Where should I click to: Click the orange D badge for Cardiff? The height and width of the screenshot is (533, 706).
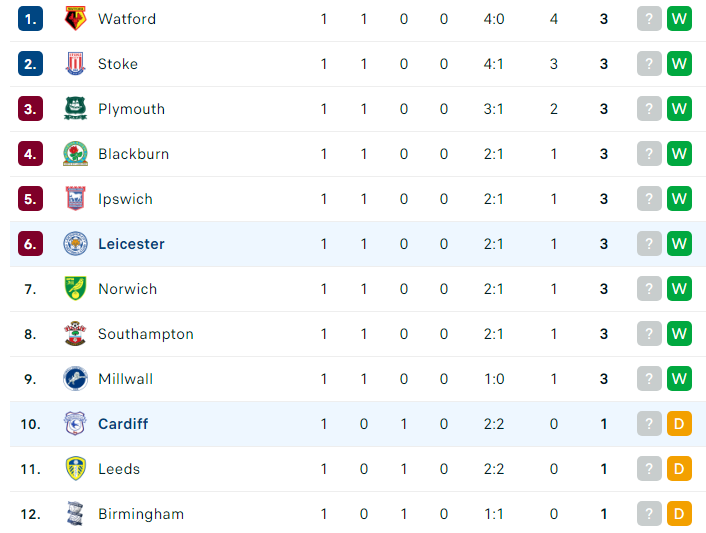tap(679, 424)
